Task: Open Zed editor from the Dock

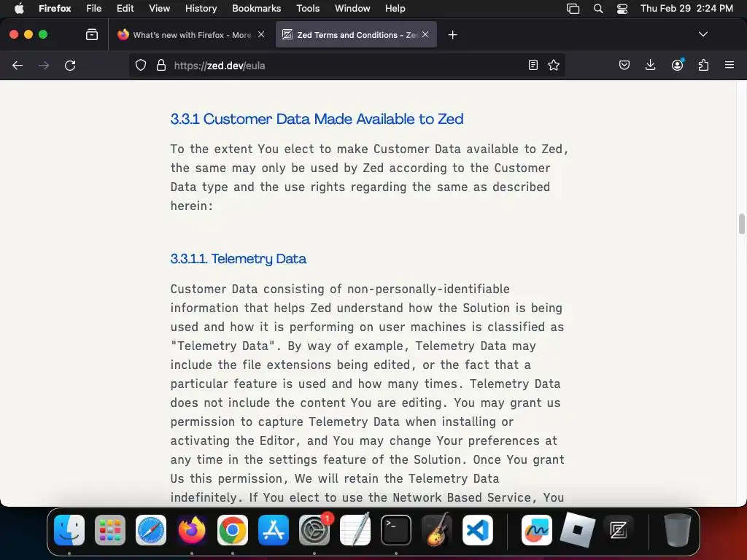Action: pyautogui.click(x=619, y=530)
